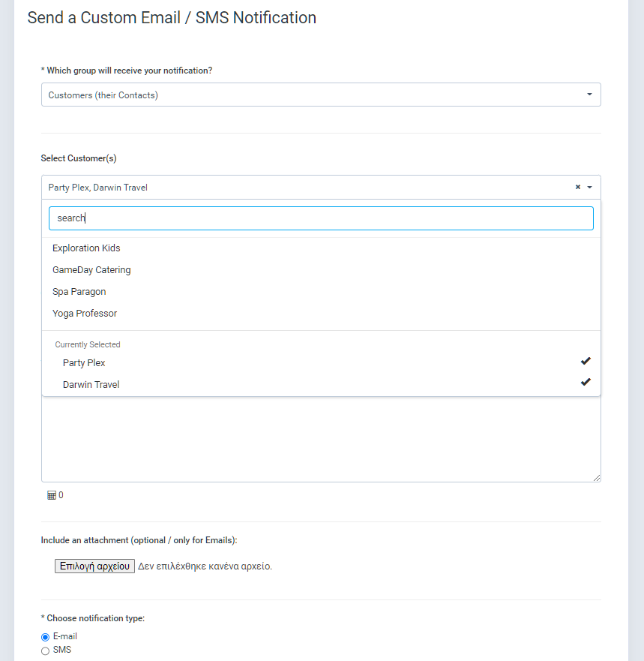
Task: Select the SMS notification type
Action: [x=45, y=650]
